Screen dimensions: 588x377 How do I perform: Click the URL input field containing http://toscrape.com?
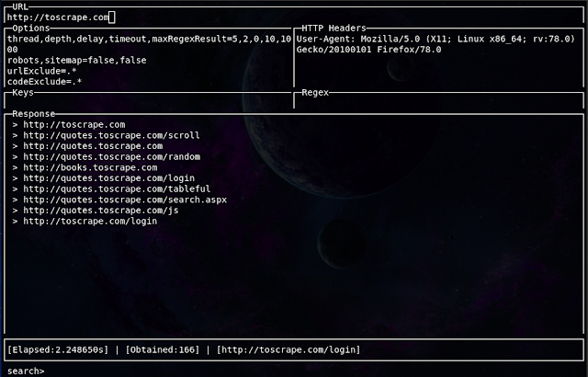pos(294,17)
